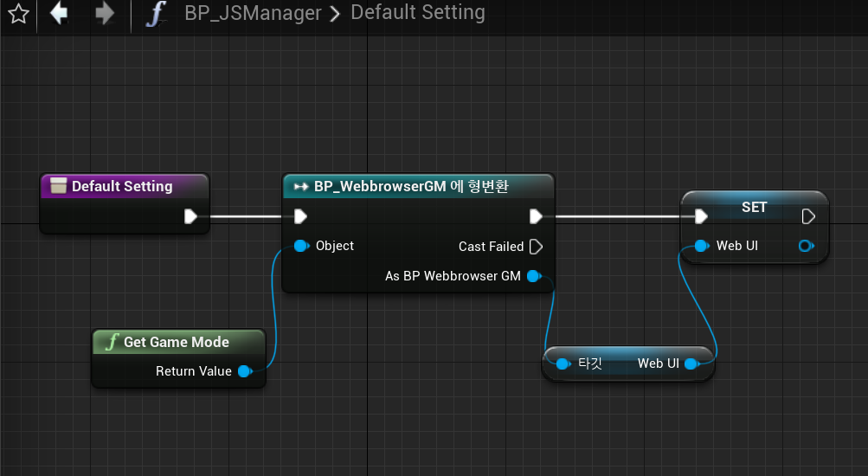
Task: Click the As BP Webbrowser GM output pin
Action: click(533, 276)
